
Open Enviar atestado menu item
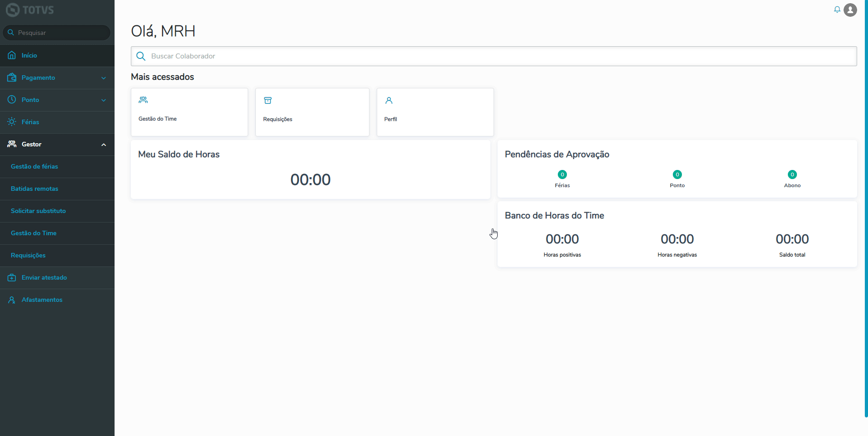tap(57, 277)
